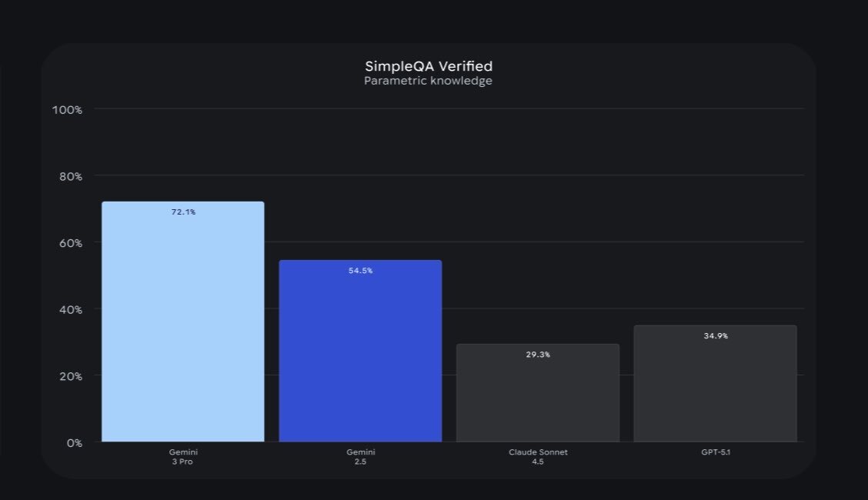Click the Gemini 2.5 axis label
This screenshot has width=868, height=500.
tap(361, 457)
